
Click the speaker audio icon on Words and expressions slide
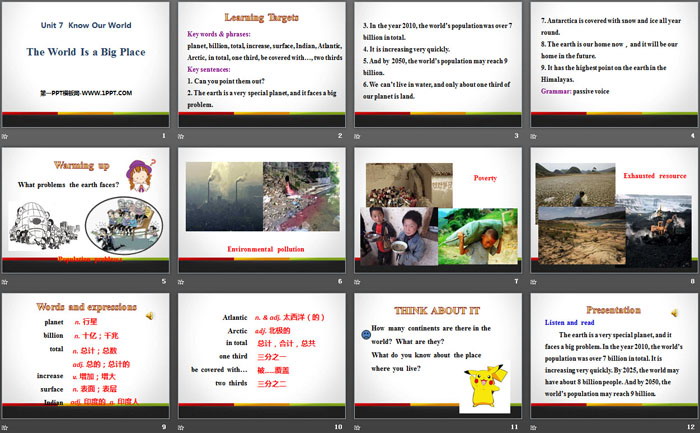pos(150,316)
